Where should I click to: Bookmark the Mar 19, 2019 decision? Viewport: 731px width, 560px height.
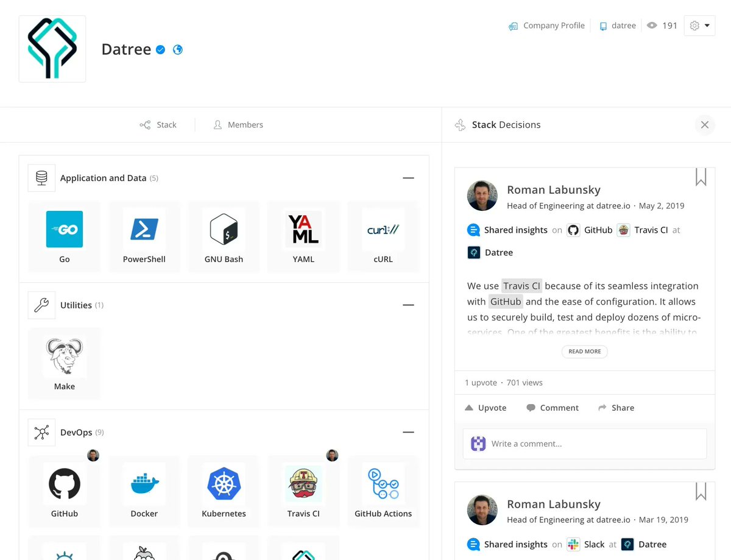(x=701, y=491)
